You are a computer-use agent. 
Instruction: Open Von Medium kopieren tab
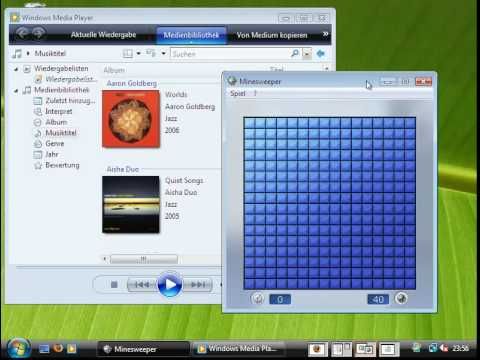272,35
